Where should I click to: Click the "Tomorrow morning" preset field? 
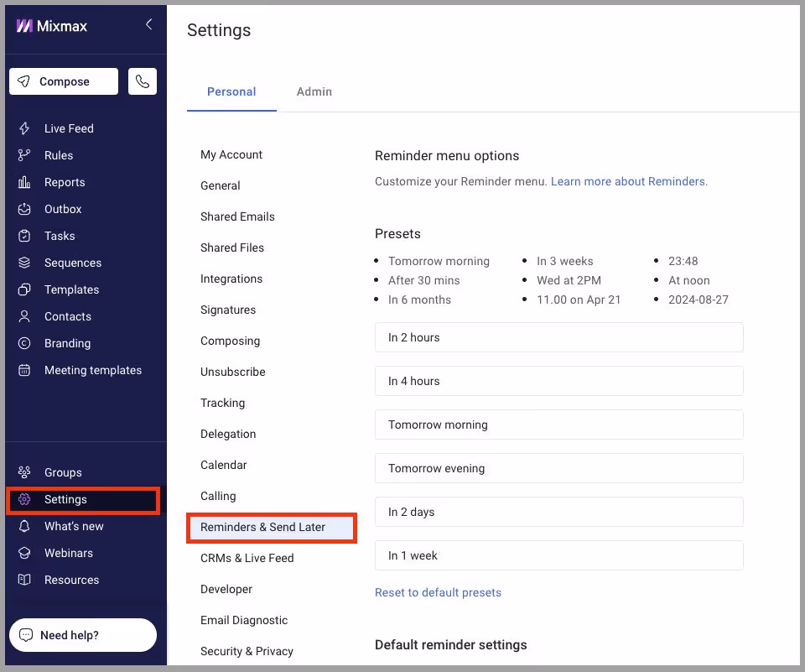click(559, 425)
